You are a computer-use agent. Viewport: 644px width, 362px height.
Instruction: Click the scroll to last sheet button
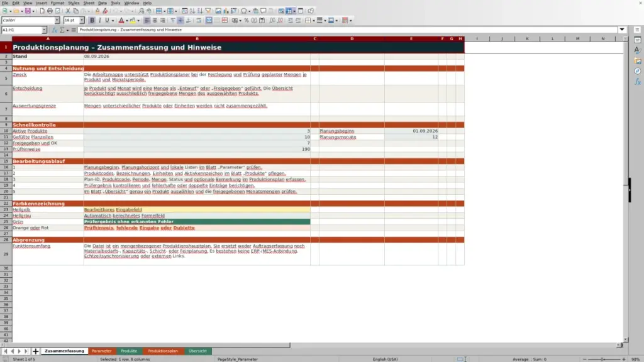click(x=26, y=351)
